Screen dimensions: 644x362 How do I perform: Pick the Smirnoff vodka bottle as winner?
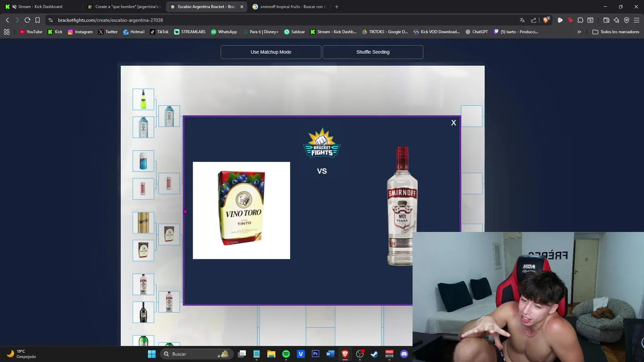point(402,206)
